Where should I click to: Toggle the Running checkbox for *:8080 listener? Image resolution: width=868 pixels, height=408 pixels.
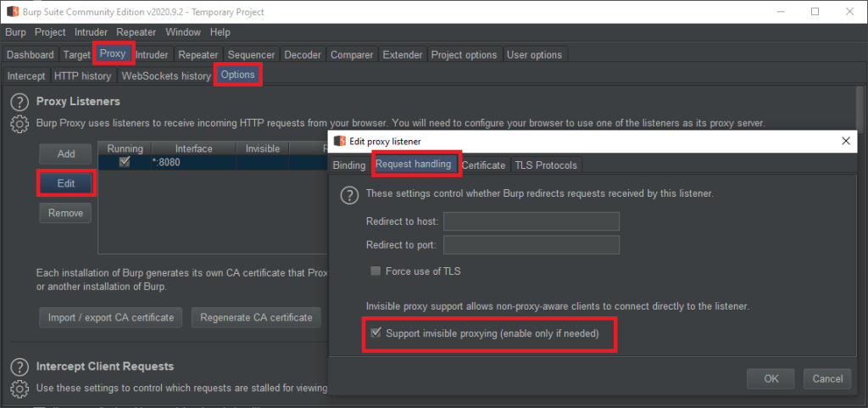click(x=125, y=163)
